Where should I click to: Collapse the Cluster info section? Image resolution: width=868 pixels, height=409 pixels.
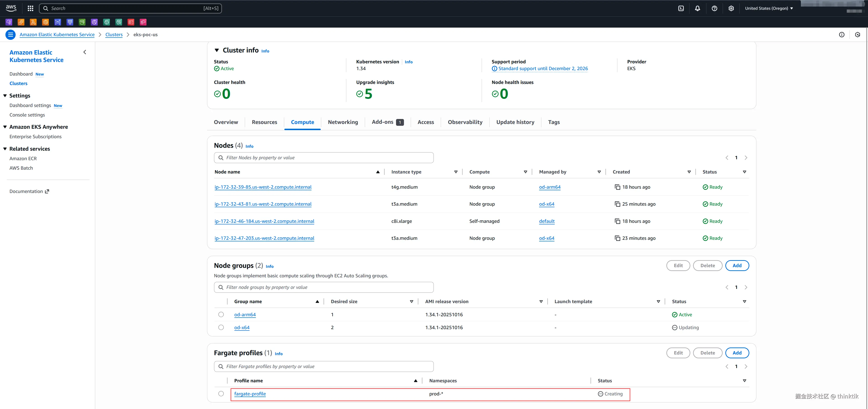(x=217, y=50)
